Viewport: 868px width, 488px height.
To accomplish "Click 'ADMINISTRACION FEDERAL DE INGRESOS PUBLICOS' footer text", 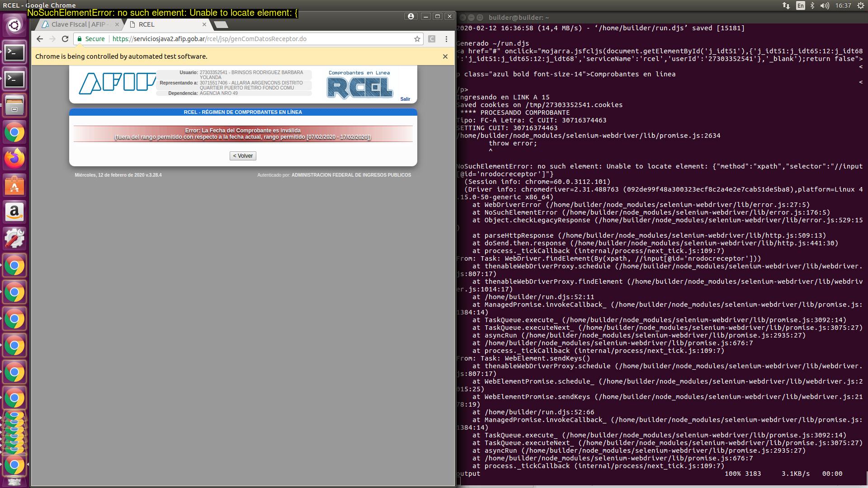I will [351, 175].
